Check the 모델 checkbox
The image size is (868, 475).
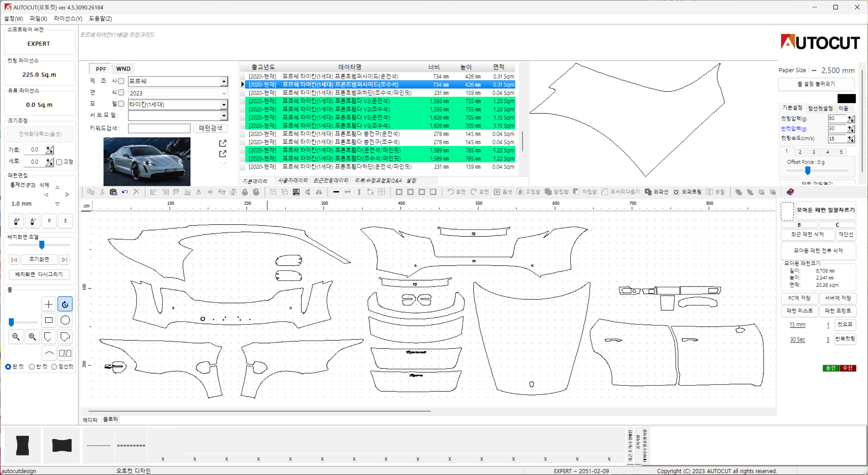point(121,104)
